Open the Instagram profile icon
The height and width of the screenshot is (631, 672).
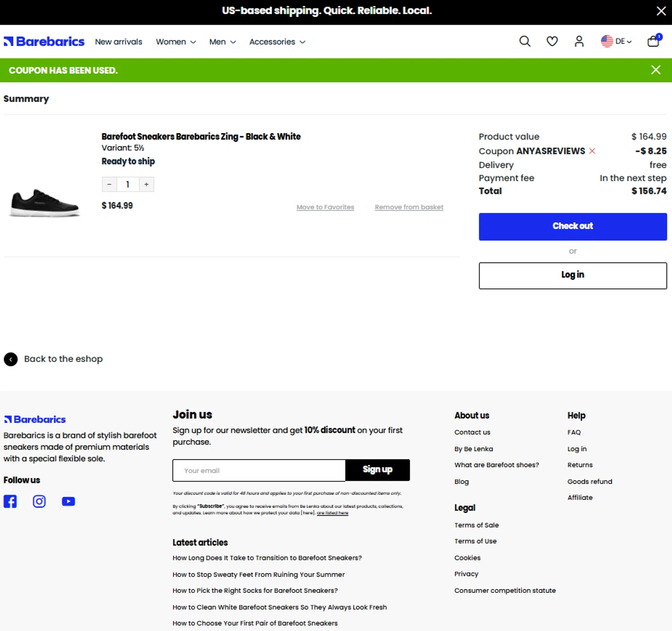39,501
